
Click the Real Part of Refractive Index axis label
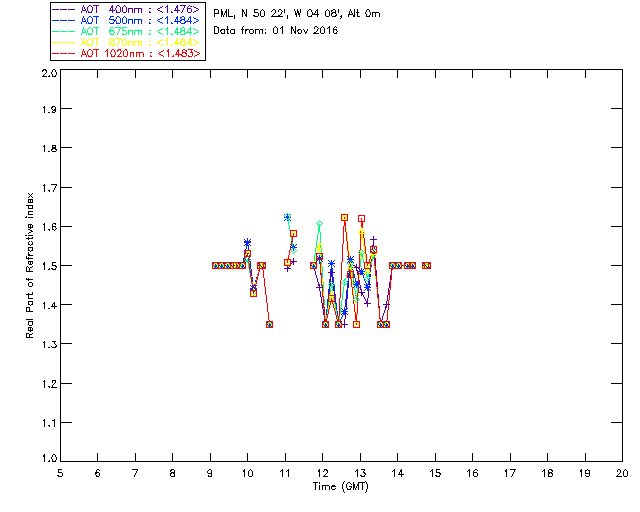29,265
